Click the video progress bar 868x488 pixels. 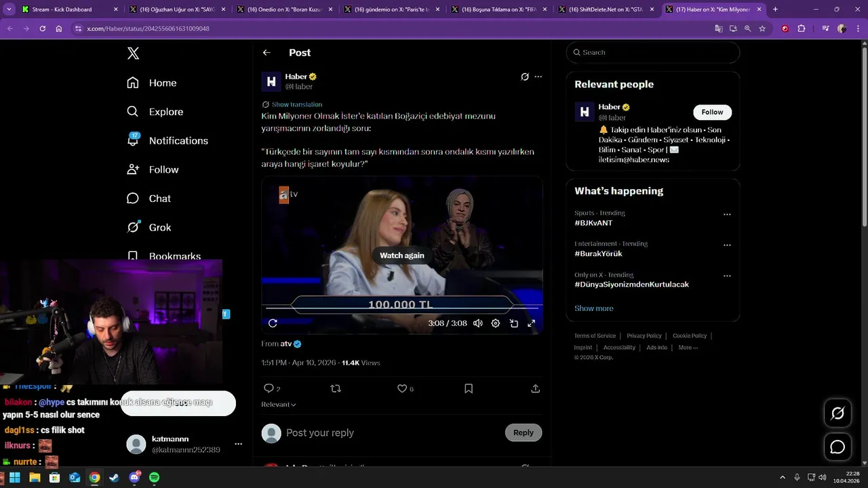point(402,308)
